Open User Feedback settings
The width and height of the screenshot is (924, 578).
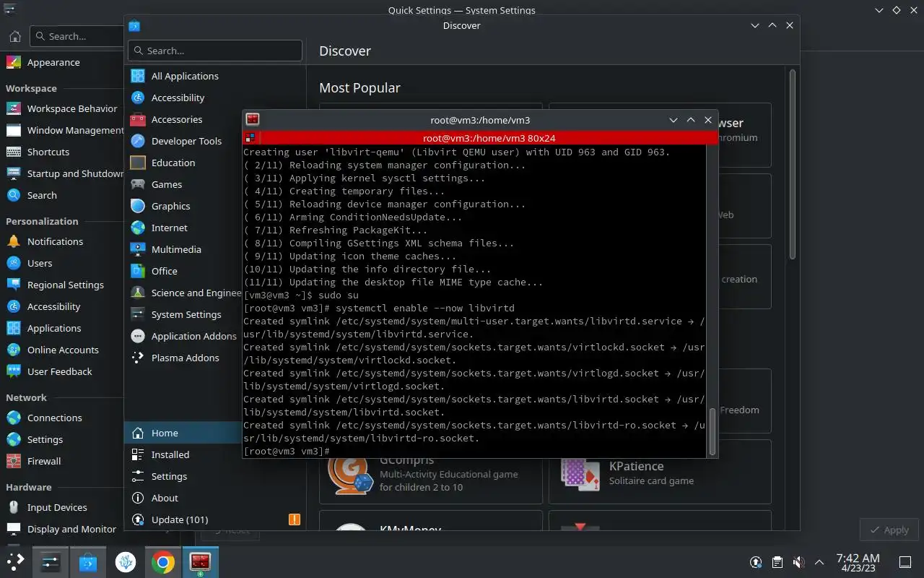click(62, 371)
